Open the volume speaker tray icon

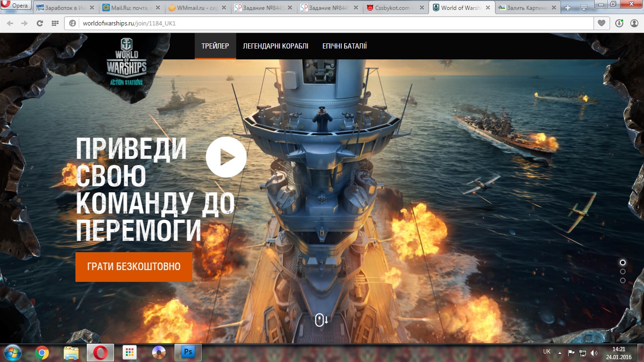(x=594, y=353)
